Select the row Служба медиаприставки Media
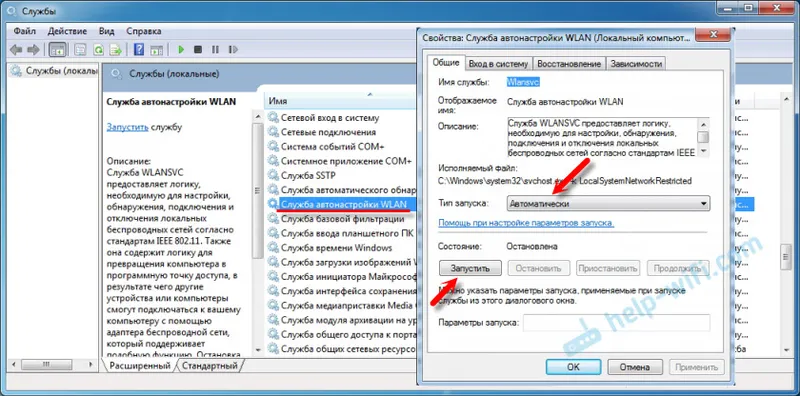Viewport: 800px width, 396px height. point(341,306)
